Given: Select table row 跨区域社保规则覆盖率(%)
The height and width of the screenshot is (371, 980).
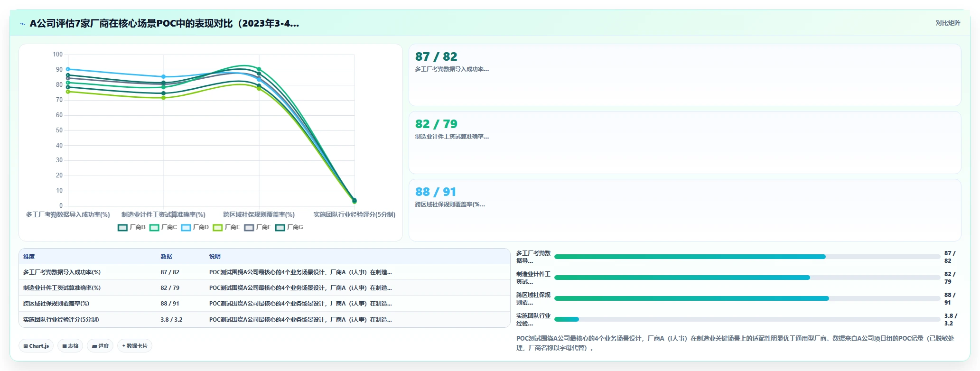Looking at the screenshot, I should coord(264,304).
